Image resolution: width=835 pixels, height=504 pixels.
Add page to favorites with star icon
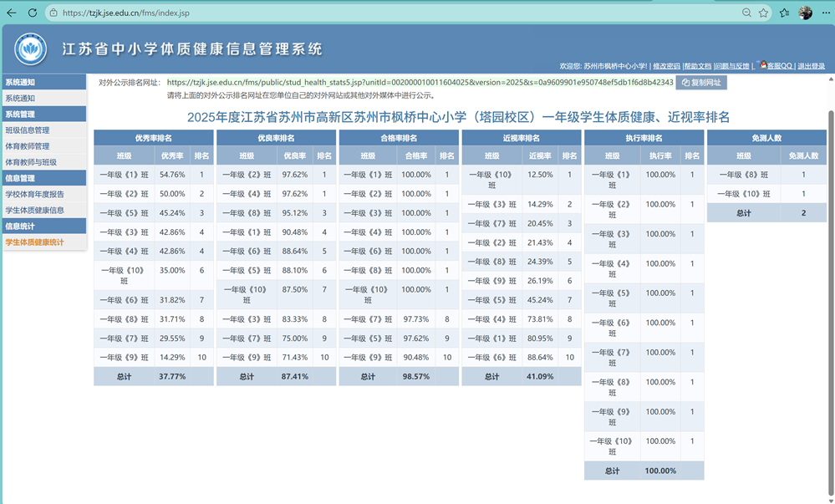pos(763,13)
